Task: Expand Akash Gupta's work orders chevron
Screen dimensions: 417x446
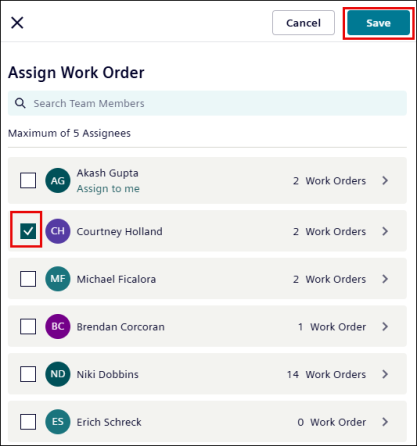Action: coord(385,181)
